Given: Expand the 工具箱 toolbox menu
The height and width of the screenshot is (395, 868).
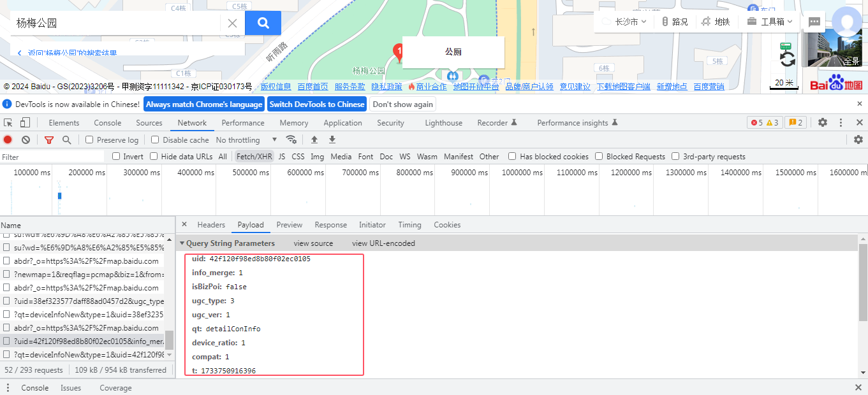Looking at the screenshot, I should click(x=770, y=22).
